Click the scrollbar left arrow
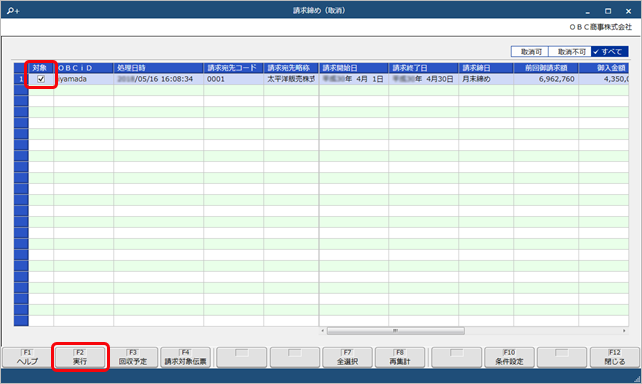The height and width of the screenshot is (384, 642). point(323,331)
